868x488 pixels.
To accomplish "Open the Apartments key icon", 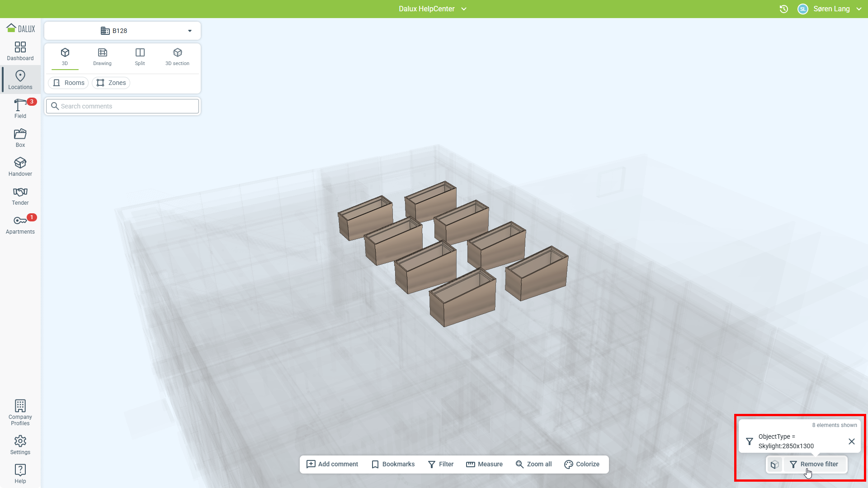I will click(20, 225).
